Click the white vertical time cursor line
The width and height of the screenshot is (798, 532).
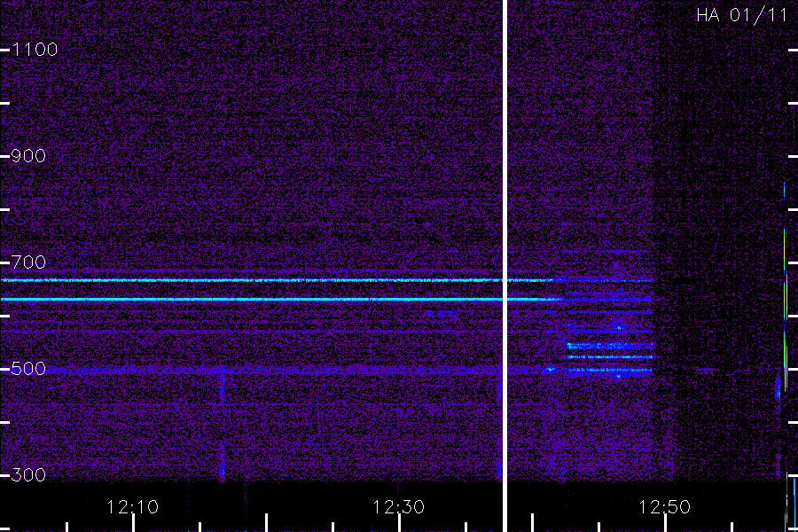point(505,266)
